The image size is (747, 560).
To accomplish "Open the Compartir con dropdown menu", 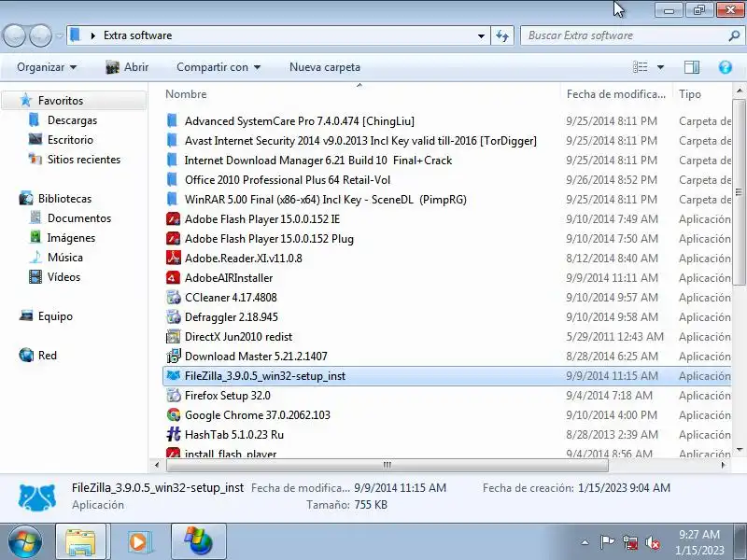I will click(x=218, y=67).
